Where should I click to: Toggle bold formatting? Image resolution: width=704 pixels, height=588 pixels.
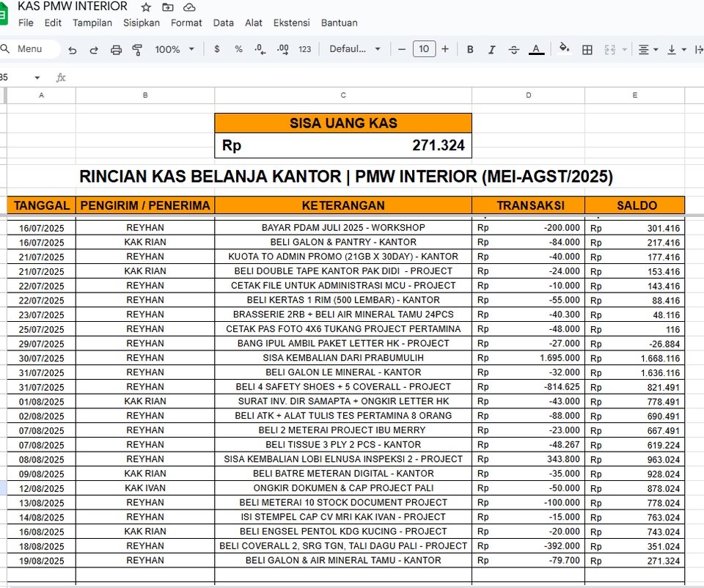469,49
